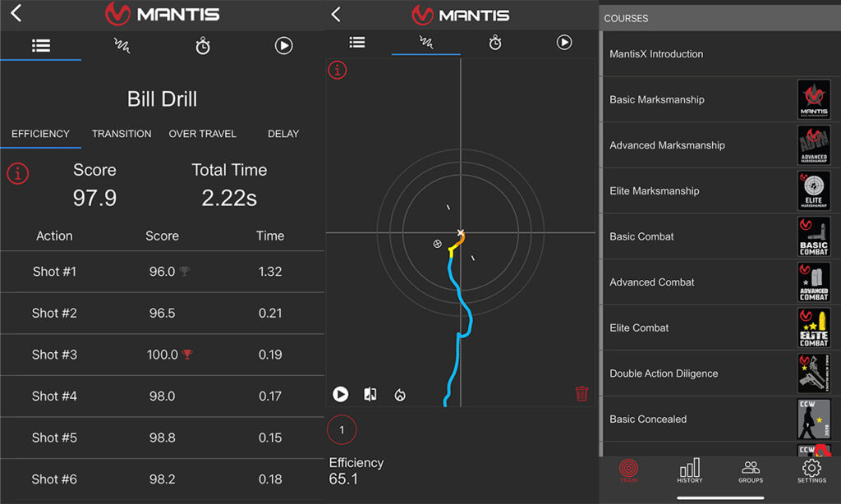Image resolution: width=841 pixels, height=504 pixels.
Task: Delete the trace using the red trash icon
Action: coord(582,394)
